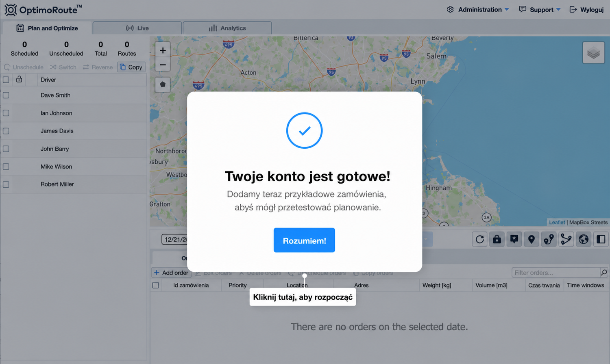Viewport: 610px width, 364px height.
Task: Click the padlock lock toolbar icon
Action: 497,239
